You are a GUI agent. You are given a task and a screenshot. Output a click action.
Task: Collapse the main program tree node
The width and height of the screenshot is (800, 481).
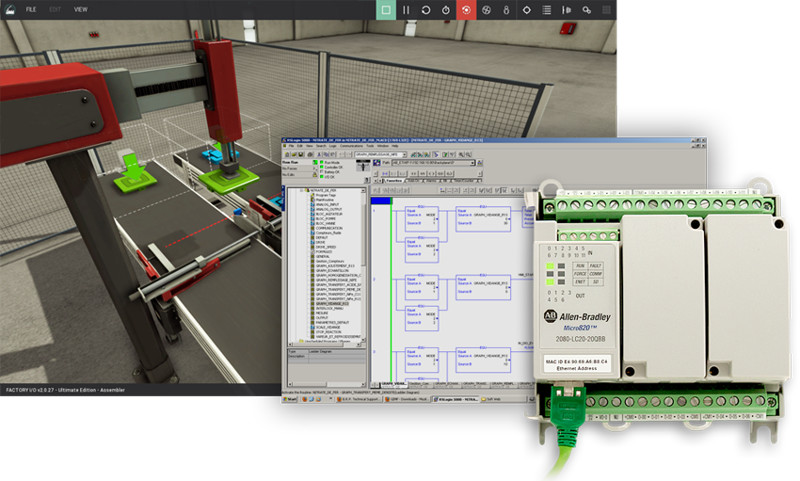coord(301,190)
